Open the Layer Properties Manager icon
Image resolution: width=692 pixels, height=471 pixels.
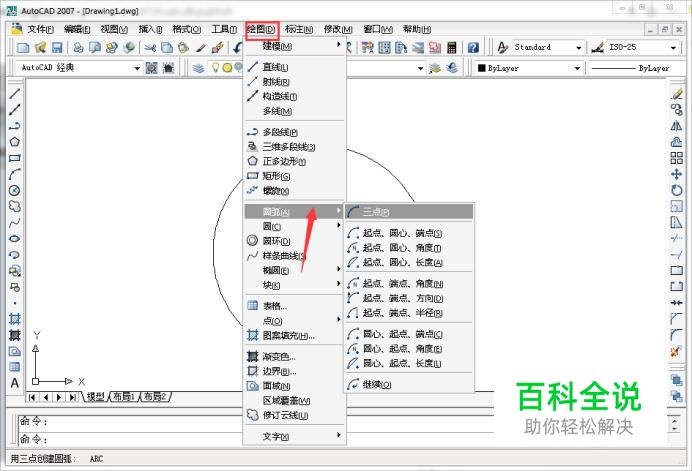[199, 68]
